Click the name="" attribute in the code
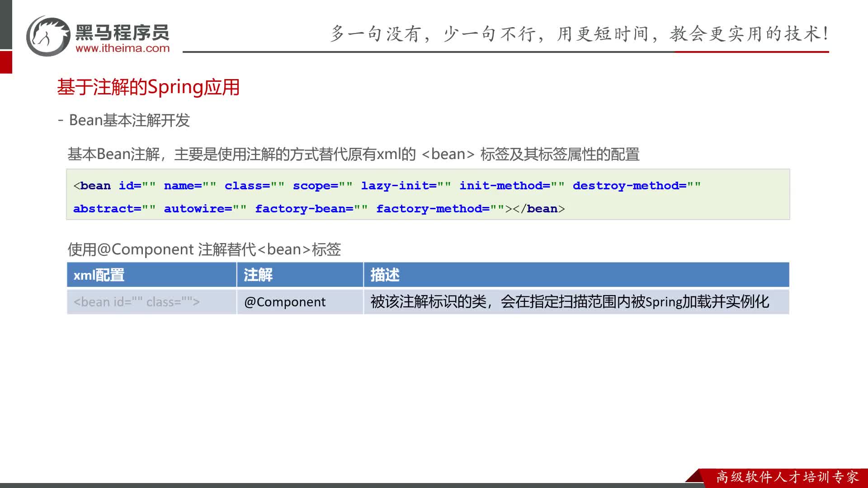868x488 pixels. [x=190, y=186]
